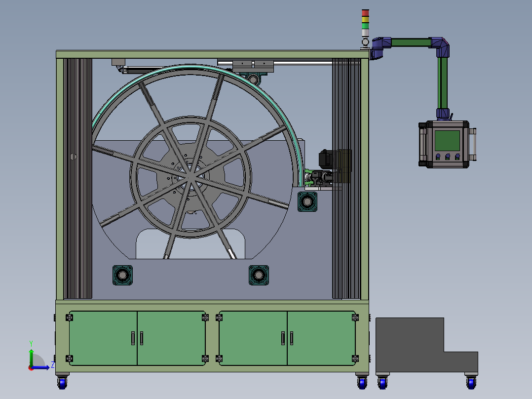Pick the blue swivel joint mounted on the frame top
This screenshot has width=532, height=399.
tap(380, 48)
